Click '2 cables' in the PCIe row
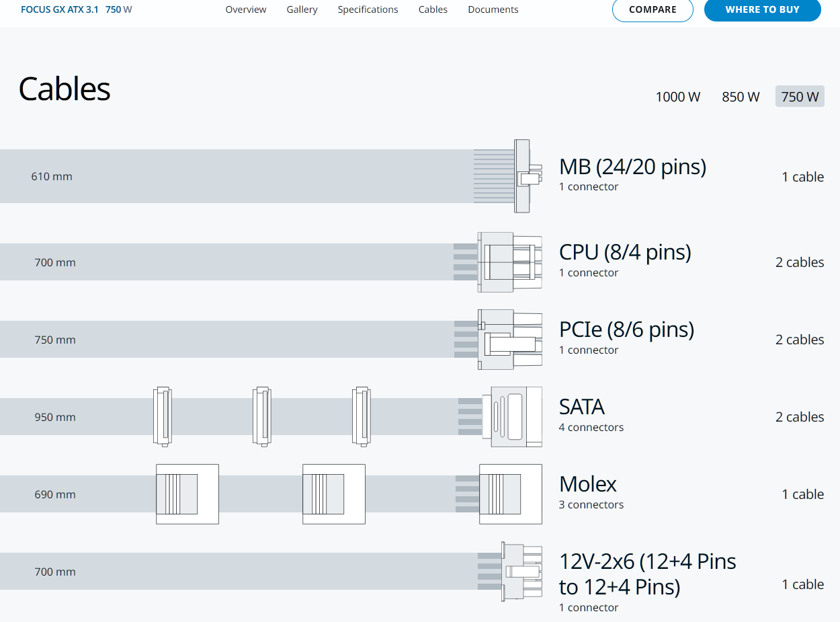The width and height of the screenshot is (840, 622). [800, 340]
